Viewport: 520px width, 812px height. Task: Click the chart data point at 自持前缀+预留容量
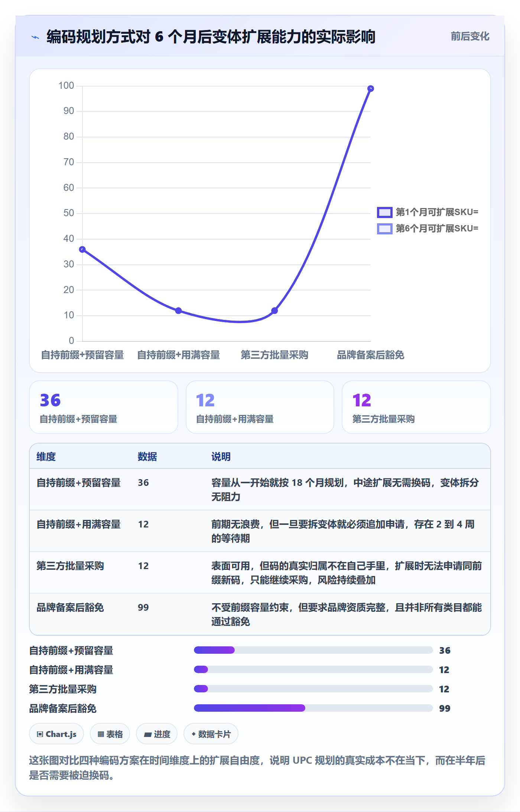click(x=82, y=249)
